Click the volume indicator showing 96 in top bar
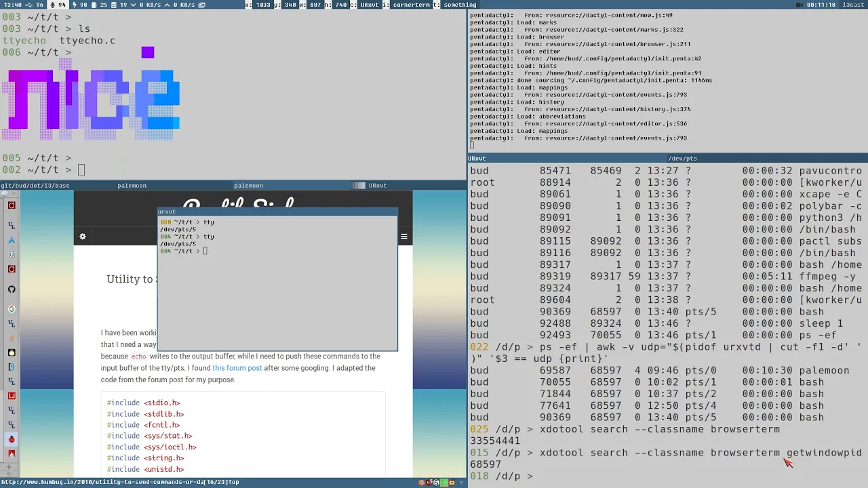Image resolution: width=868 pixels, height=488 pixels. point(34,5)
